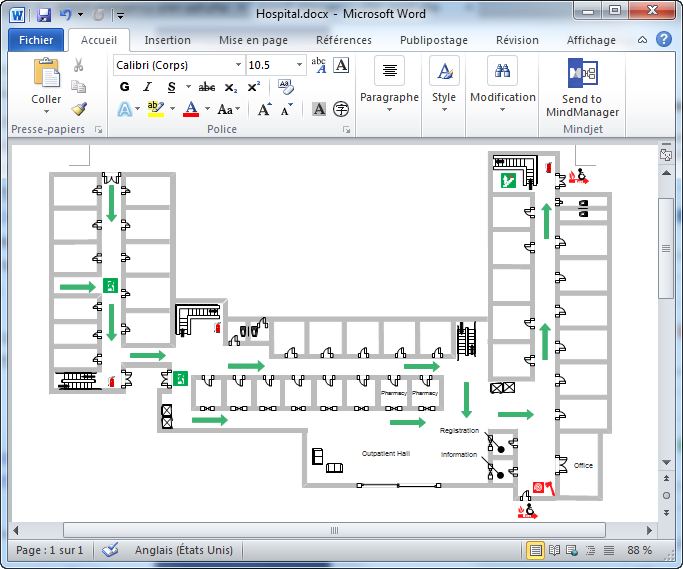
Task: Click the Format Painter brush icon
Action: coord(79,108)
